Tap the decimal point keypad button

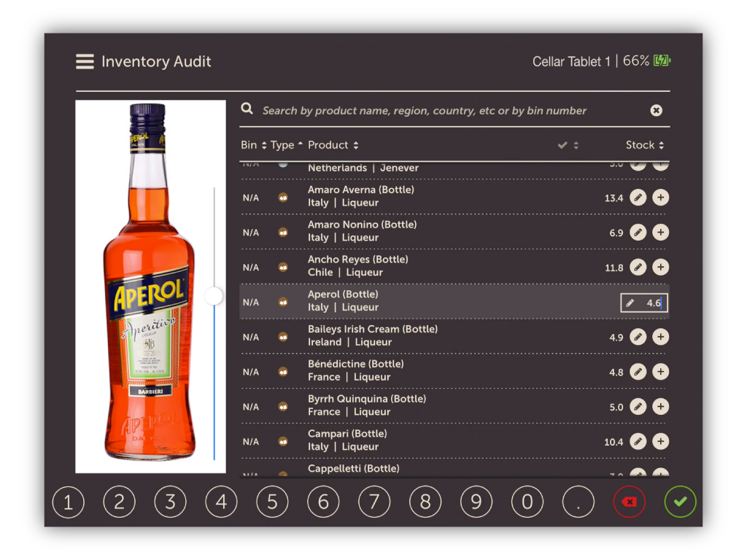[578, 502]
